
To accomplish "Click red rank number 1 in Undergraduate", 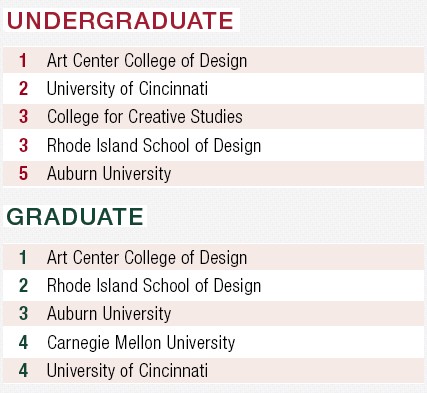I will tap(23, 61).
